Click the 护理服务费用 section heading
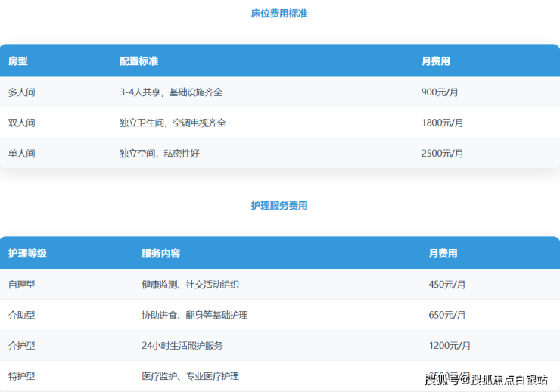560x392 pixels. (x=279, y=206)
